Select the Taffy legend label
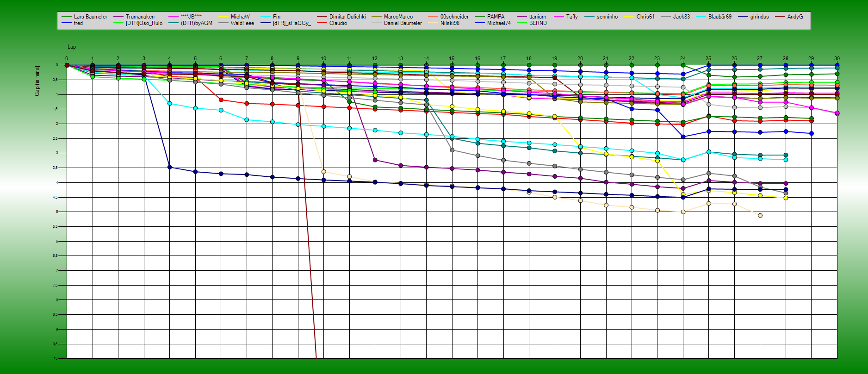 tap(572, 17)
